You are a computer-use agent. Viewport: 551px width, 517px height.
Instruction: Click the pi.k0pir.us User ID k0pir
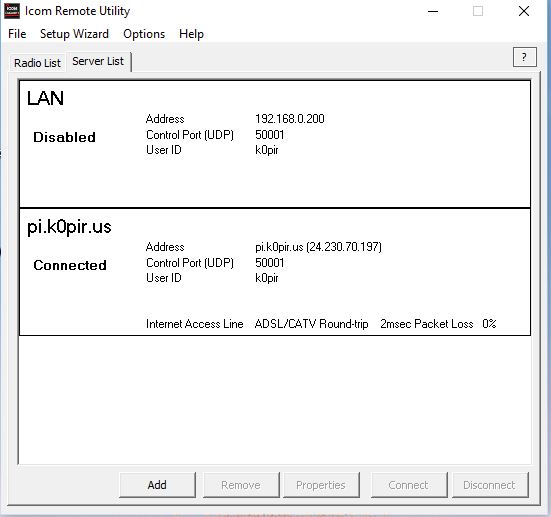tap(267, 278)
